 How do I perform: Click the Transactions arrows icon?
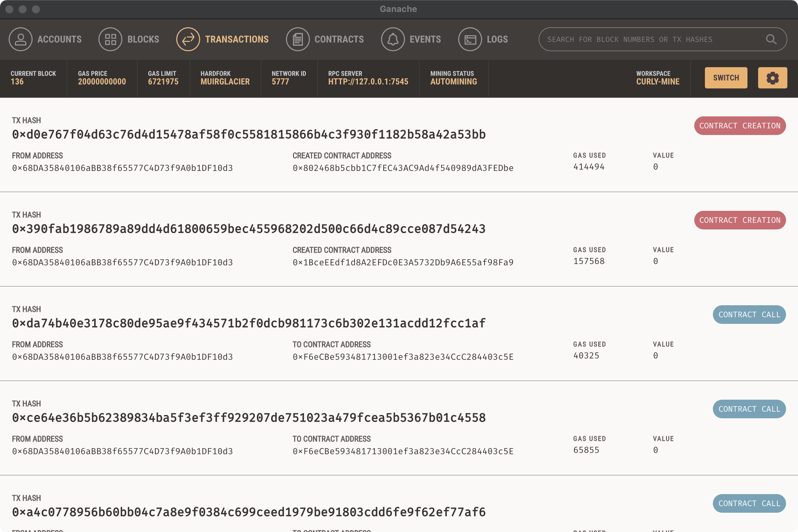pos(188,39)
